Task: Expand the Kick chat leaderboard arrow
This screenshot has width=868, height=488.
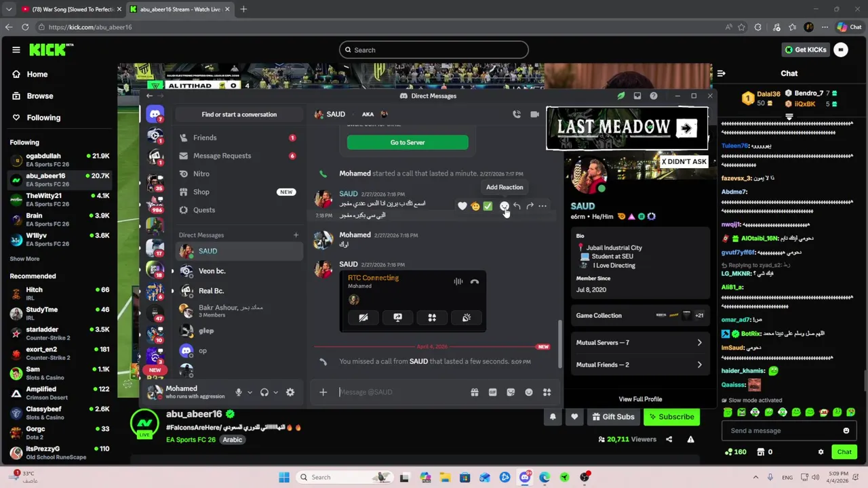Action: [x=789, y=117]
